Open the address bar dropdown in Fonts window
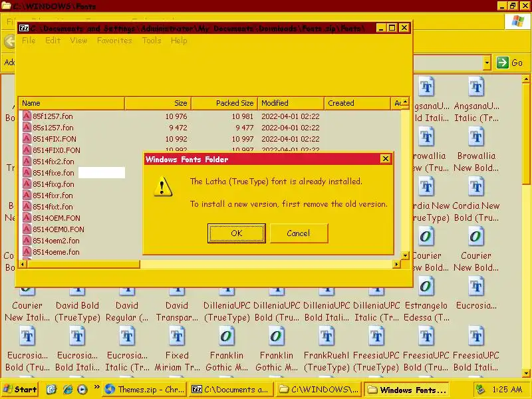This screenshot has height=399, width=532. pyautogui.click(x=487, y=63)
